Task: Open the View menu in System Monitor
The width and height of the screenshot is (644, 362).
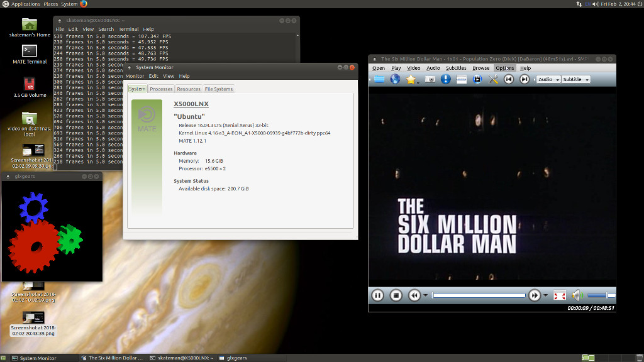Action: click(169, 76)
